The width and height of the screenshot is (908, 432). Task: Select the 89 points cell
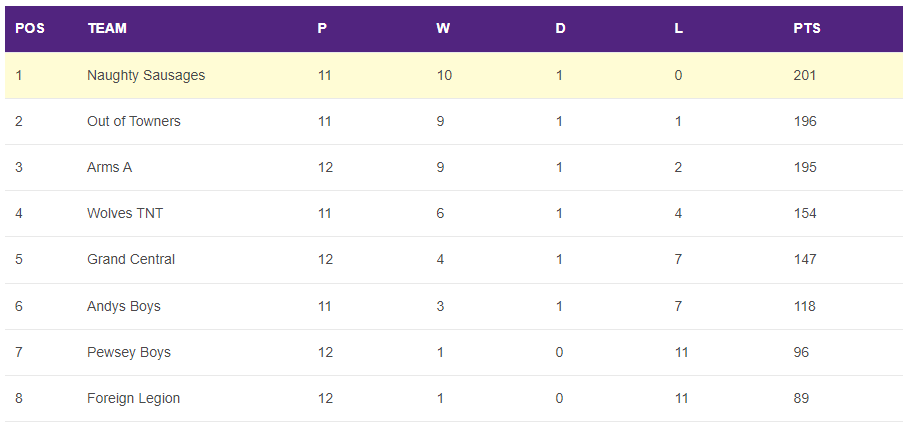pyautogui.click(x=801, y=398)
